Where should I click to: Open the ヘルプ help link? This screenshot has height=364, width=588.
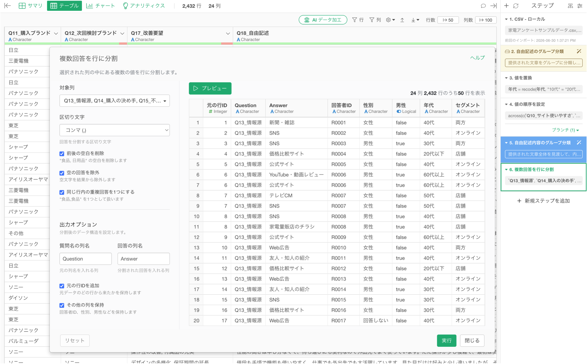(x=477, y=58)
